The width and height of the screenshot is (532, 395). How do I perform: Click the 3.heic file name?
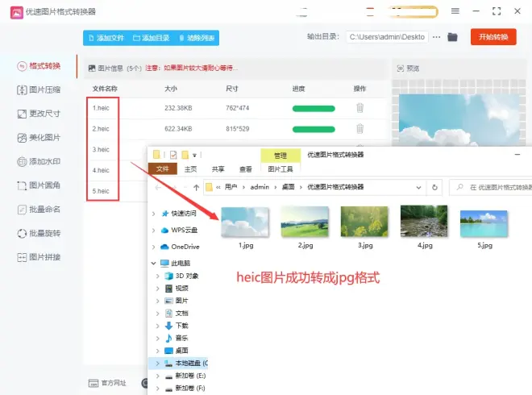(x=101, y=149)
